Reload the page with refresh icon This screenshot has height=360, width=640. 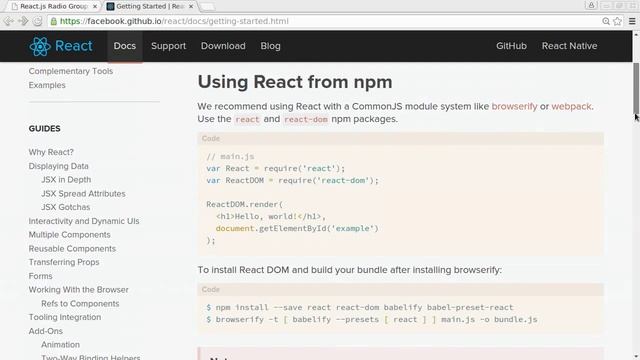click(38, 21)
